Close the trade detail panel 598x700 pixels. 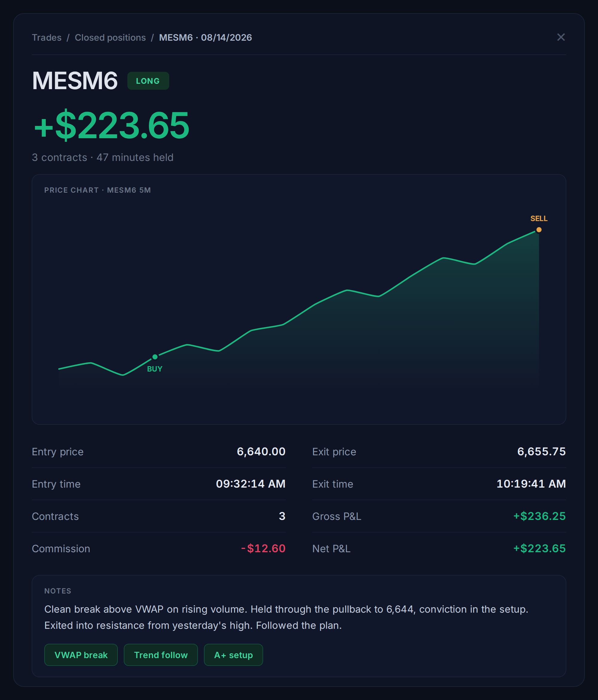(561, 37)
